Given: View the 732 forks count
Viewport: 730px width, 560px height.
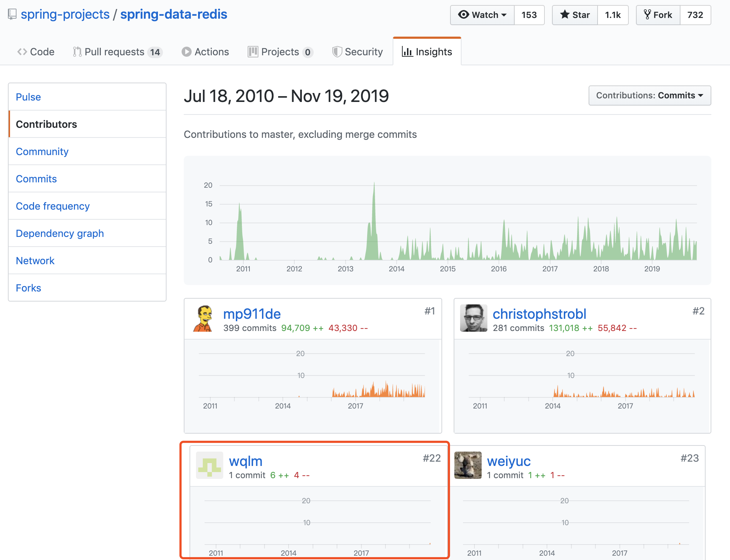Looking at the screenshot, I should coord(695,15).
